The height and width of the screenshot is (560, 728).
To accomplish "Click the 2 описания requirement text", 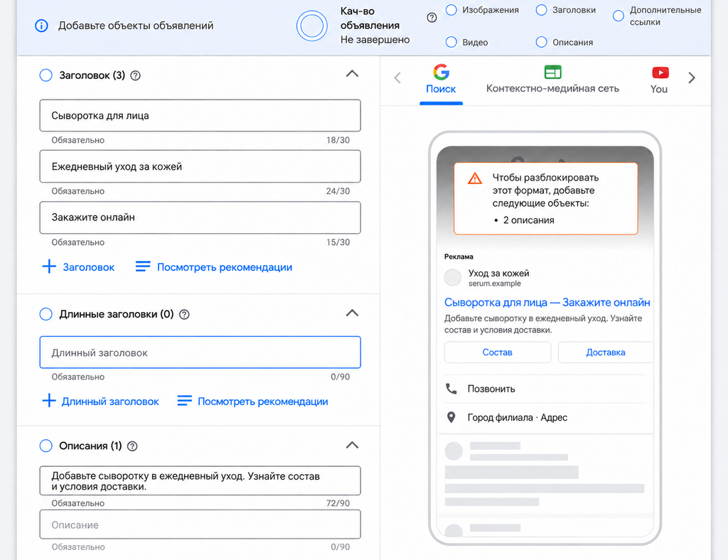I will click(x=529, y=220).
